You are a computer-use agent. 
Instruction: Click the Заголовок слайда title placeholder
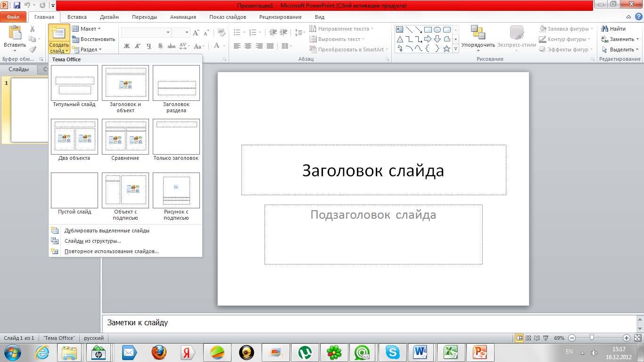coord(373,170)
